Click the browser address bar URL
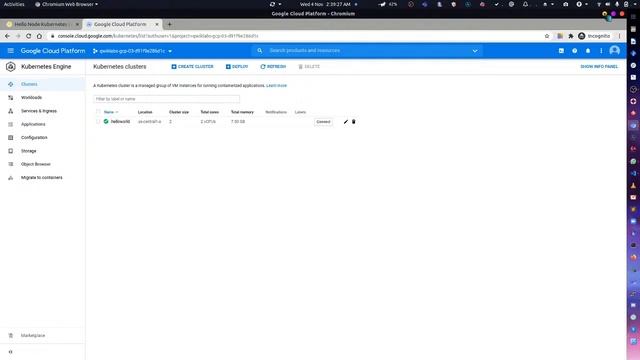Image resolution: width=640 pixels, height=360 pixels. (x=158, y=36)
